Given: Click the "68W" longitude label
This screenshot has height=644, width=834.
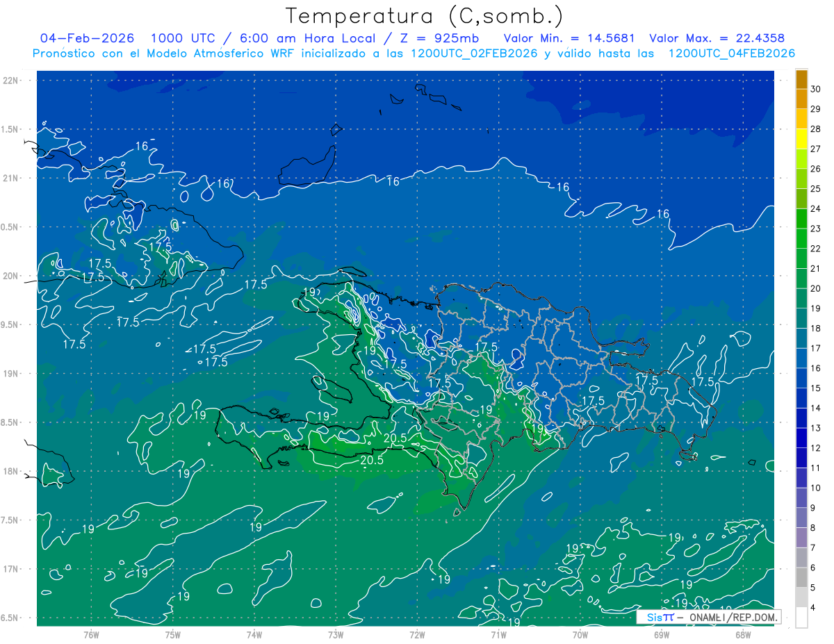Looking at the screenshot, I should 743,634.
